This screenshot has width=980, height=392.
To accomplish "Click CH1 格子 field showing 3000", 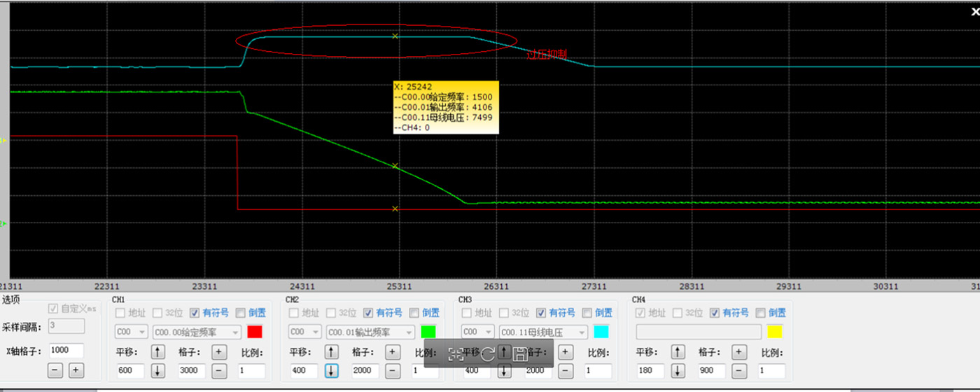I will coord(192,371).
